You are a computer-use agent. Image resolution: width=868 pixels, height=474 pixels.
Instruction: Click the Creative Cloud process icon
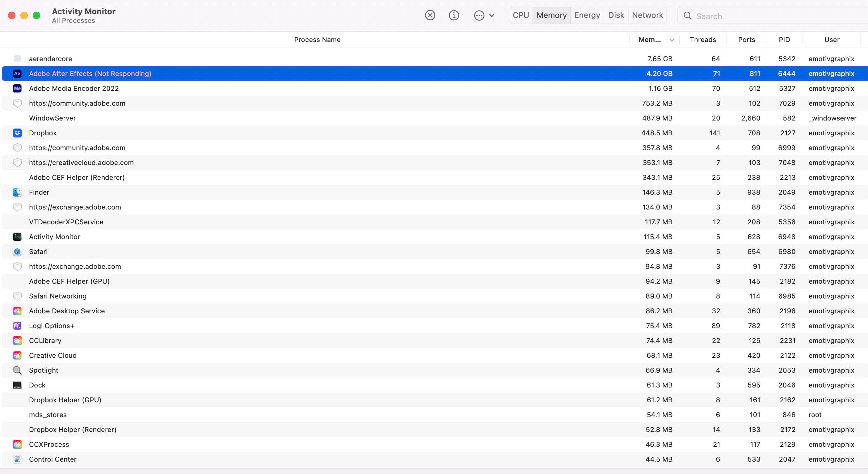(17, 355)
